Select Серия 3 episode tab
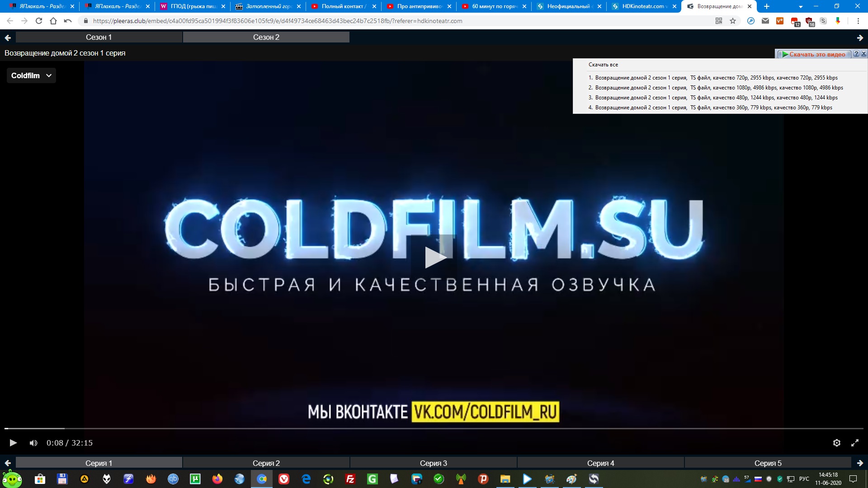The image size is (868, 488). click(433, 463)
